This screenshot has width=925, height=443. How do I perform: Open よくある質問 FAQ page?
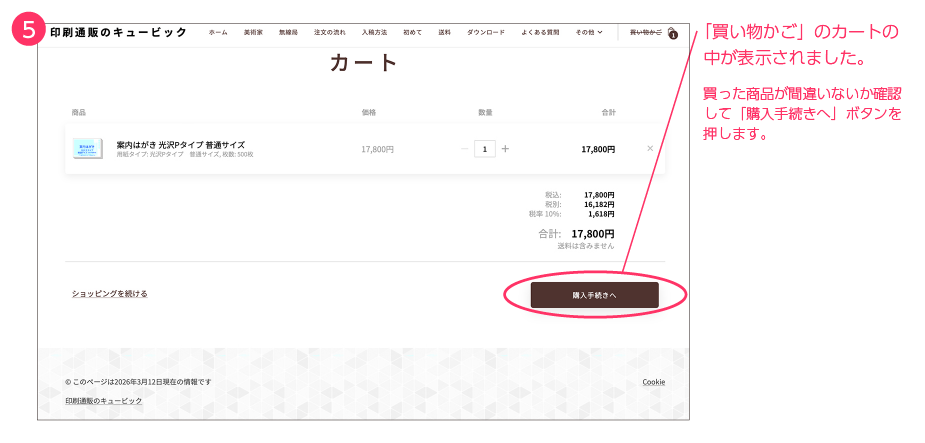click(x=541, y=32)
